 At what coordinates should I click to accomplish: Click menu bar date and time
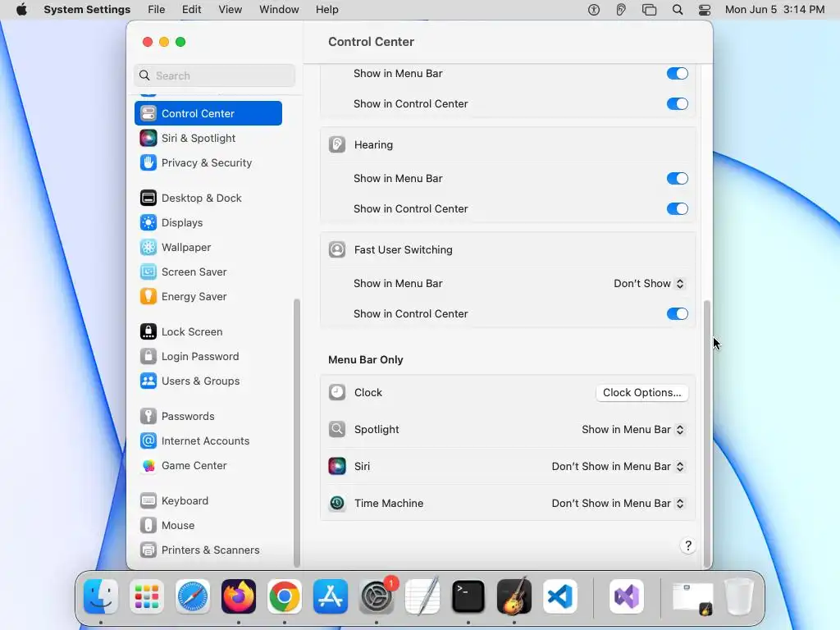pos(774,10)
